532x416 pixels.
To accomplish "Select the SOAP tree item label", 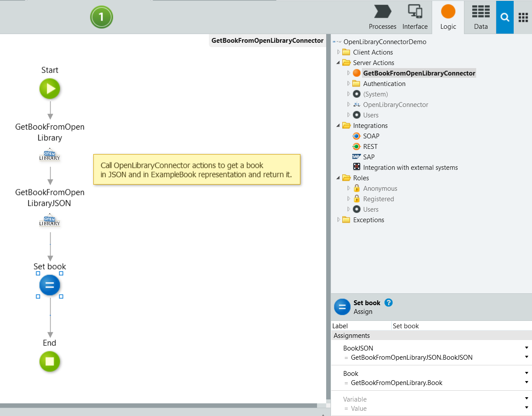I will pos(371,136).
